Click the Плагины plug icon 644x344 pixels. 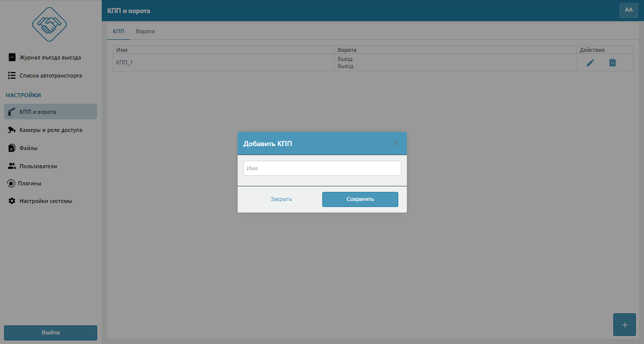pyautogui.click(x=11, y=183)
